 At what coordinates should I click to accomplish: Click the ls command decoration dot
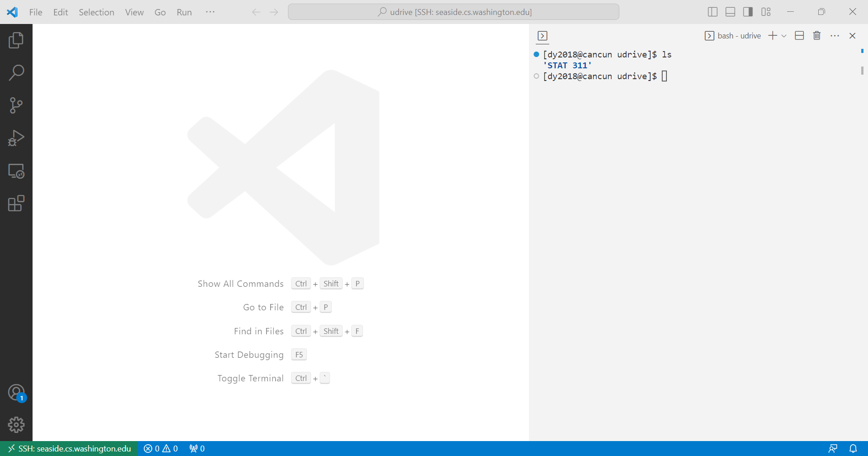click(x=537, y=54)
